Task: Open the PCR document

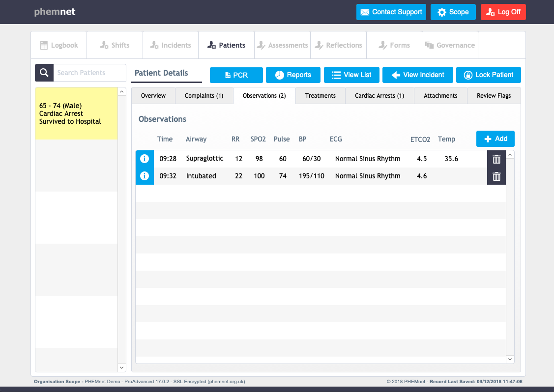Action: point(236,75)
